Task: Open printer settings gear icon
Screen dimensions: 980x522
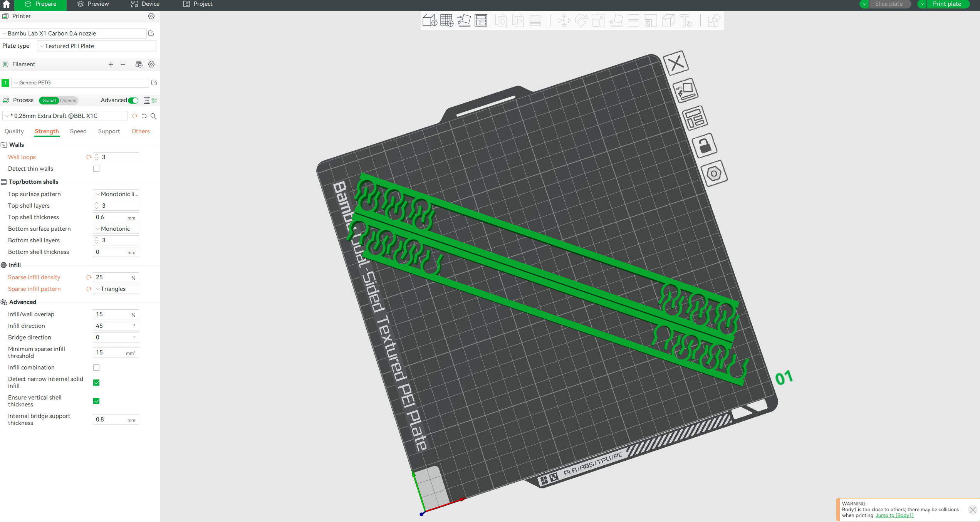Action: pyautogui.click(x=151, y=16)
